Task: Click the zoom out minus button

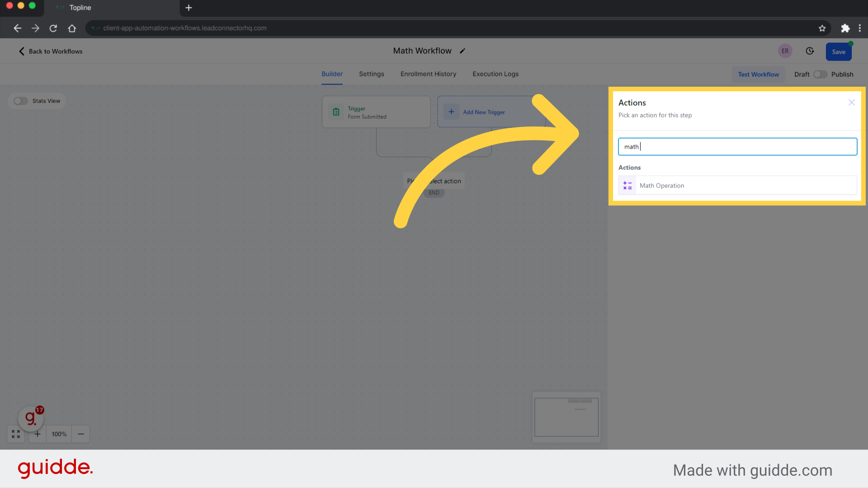Action: (80, 434)
